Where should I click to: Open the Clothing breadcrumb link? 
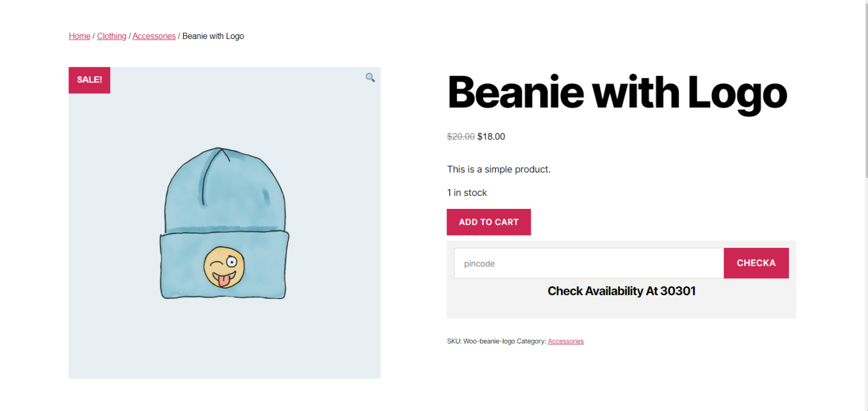point(112,36)
